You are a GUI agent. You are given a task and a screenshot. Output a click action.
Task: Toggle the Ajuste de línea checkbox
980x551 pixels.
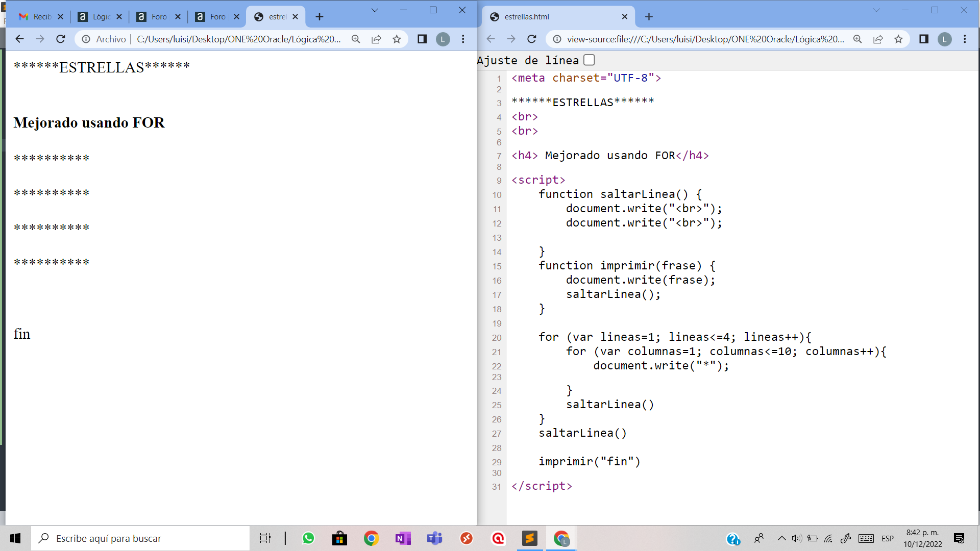tap(589, 60)
